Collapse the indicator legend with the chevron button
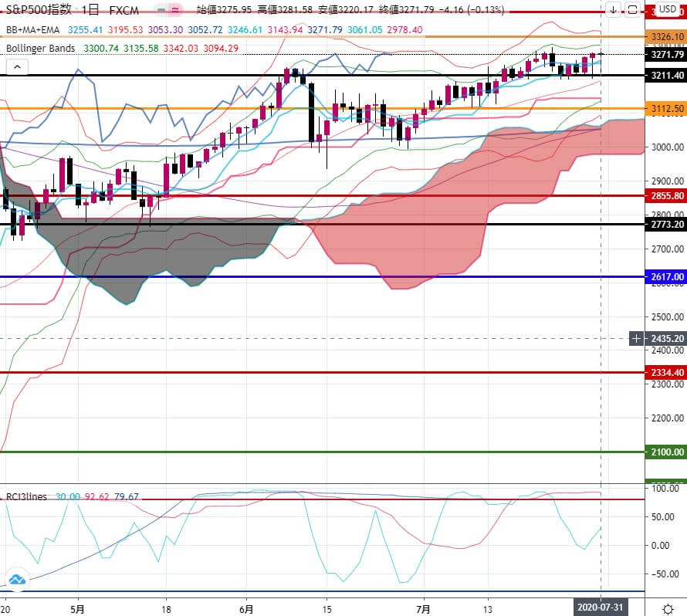 [x=17, y=67]
